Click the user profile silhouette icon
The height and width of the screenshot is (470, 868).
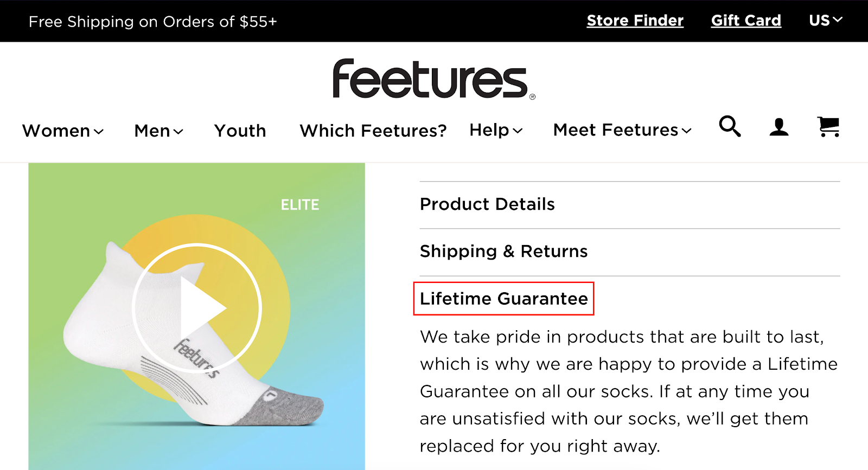coord(778,128)
